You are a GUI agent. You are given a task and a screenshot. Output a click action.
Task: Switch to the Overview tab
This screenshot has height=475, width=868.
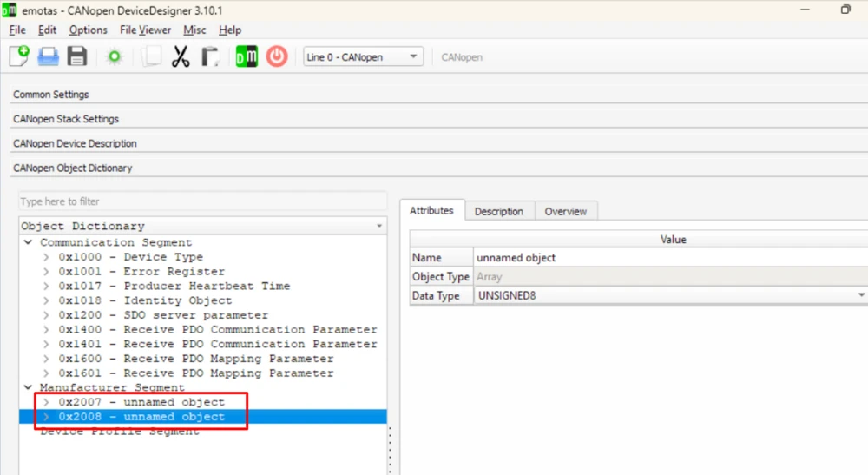[565, 211]
